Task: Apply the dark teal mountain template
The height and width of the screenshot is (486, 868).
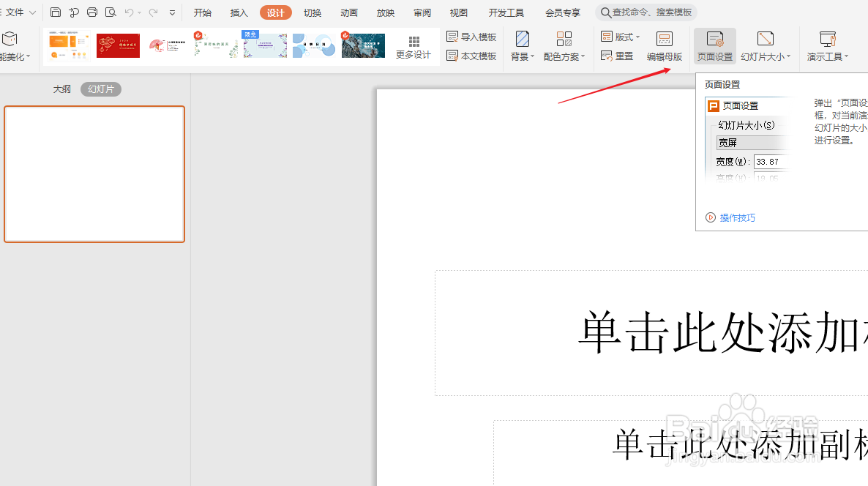Action: (x=362, y=45)
